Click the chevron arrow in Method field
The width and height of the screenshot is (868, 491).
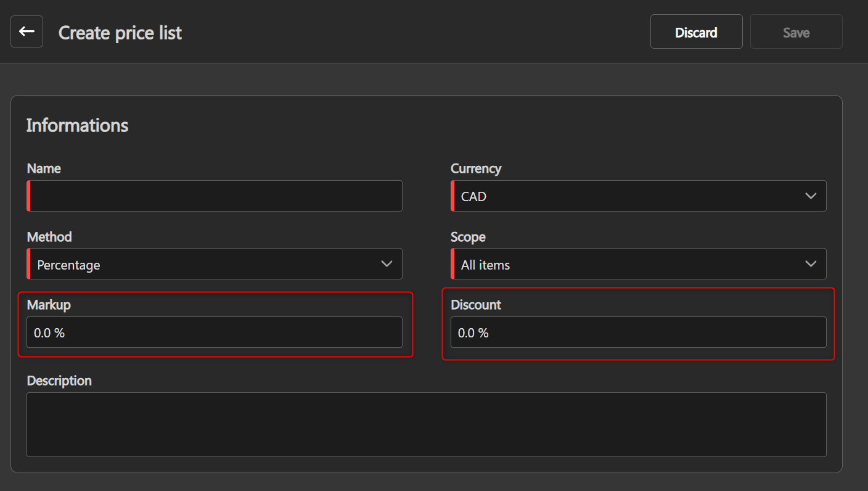click(x=387, y=264)
